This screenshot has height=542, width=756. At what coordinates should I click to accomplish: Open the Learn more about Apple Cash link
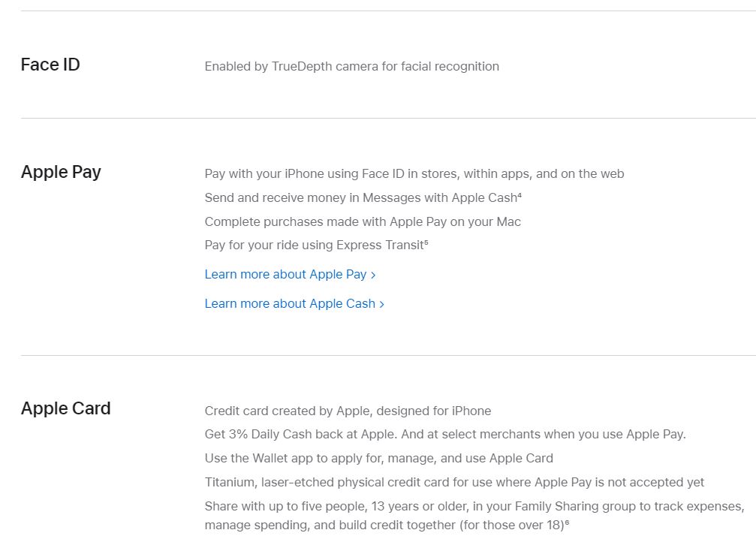pyautogui.click(x=294, y=304)
